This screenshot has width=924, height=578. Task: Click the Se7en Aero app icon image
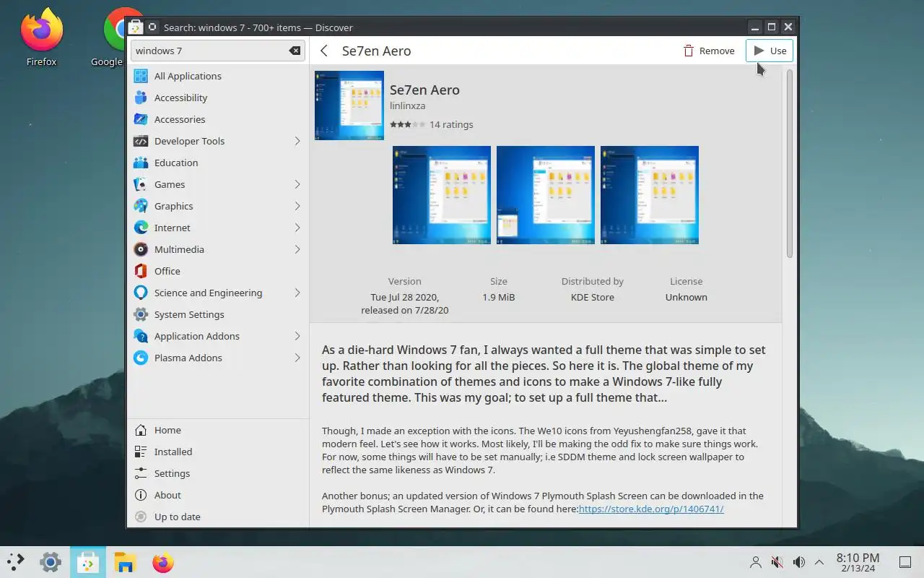[349, 105]
